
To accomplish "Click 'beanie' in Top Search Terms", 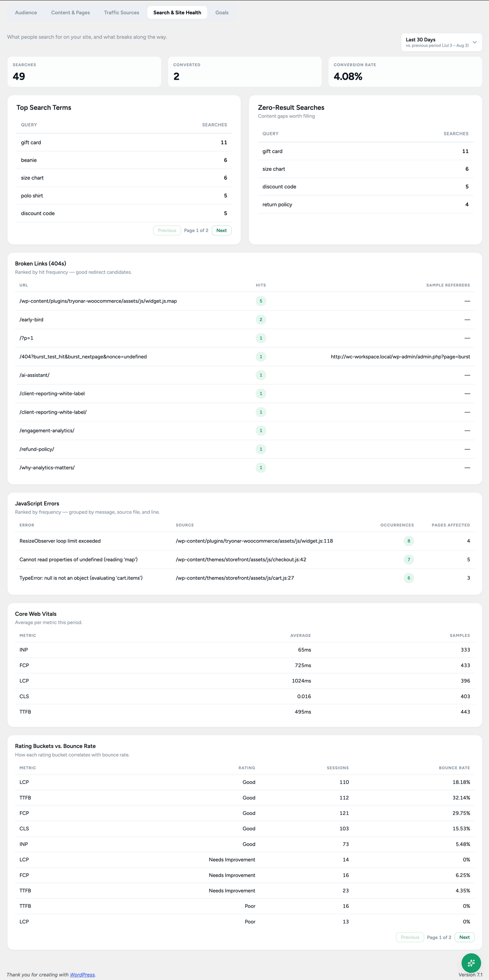I will 29,160.
